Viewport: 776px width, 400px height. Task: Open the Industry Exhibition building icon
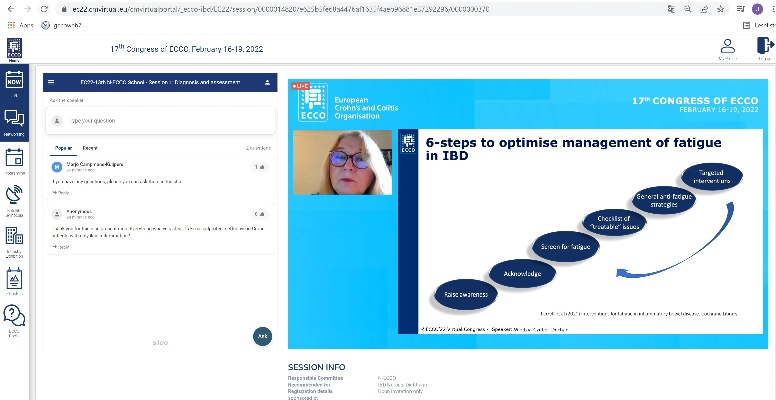(14, 240)
